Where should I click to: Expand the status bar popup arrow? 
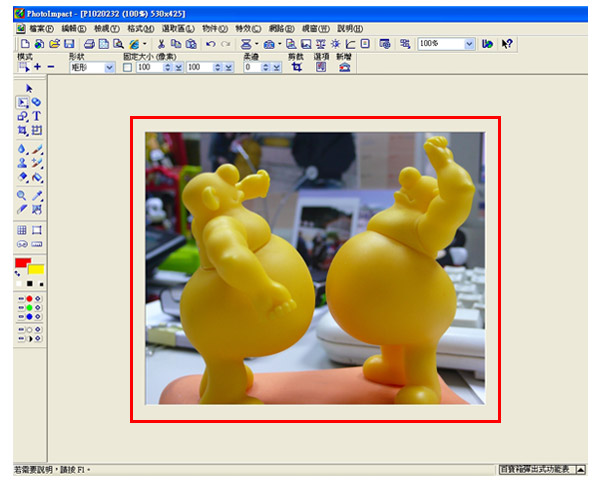click(580, 469)
